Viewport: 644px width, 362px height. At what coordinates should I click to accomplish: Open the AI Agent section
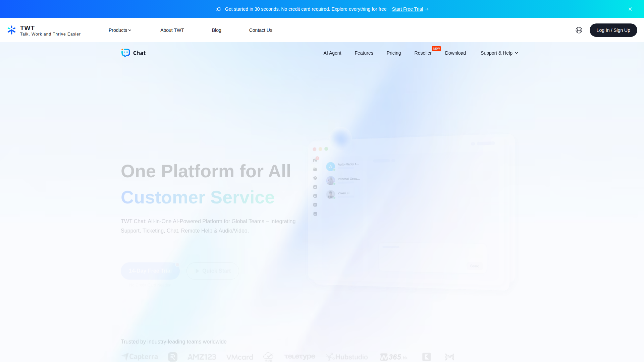pyautogui.click(x=332, y=53)
